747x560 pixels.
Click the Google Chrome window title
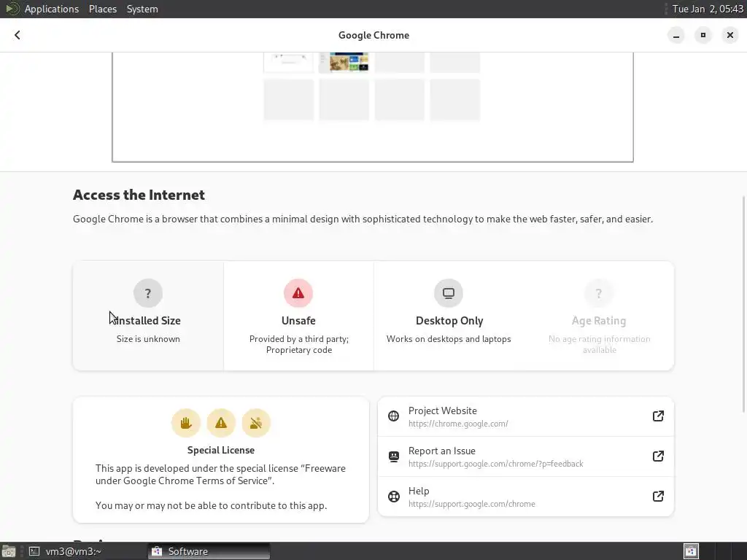coord(373,35)
